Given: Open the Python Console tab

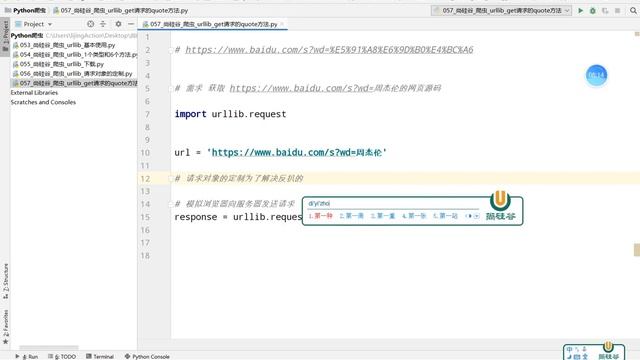Looking at the screenshot, I should point(147,356).
